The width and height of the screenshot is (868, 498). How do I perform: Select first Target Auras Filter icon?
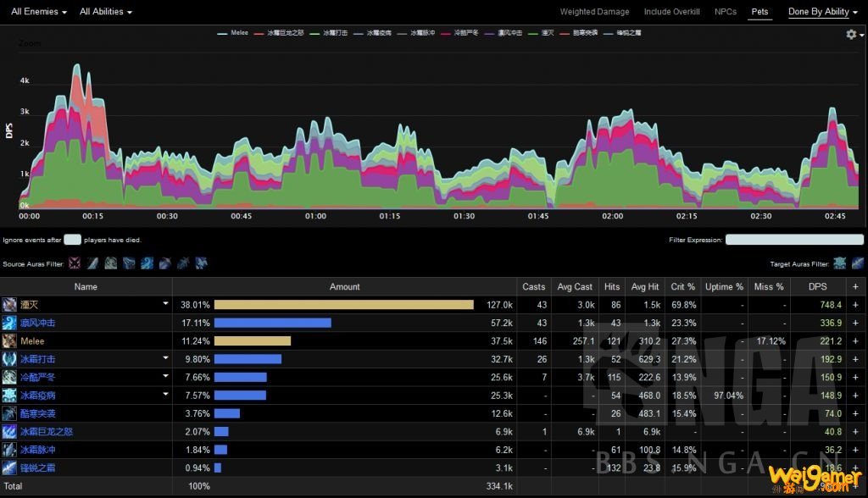[840, 263]
